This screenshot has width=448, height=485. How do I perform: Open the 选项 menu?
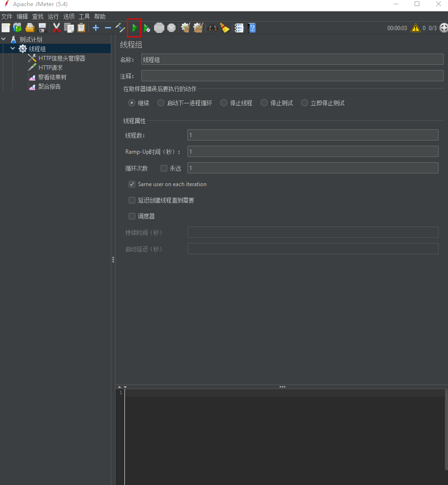tap(69, 16)
